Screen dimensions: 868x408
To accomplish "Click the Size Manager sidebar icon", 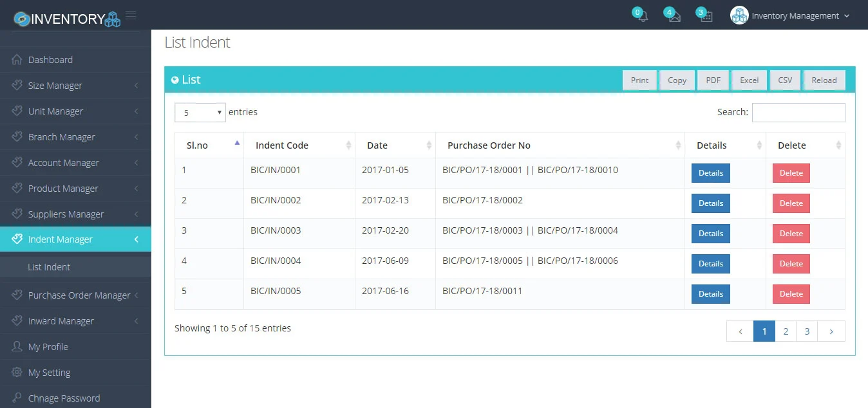I will 17,85.
